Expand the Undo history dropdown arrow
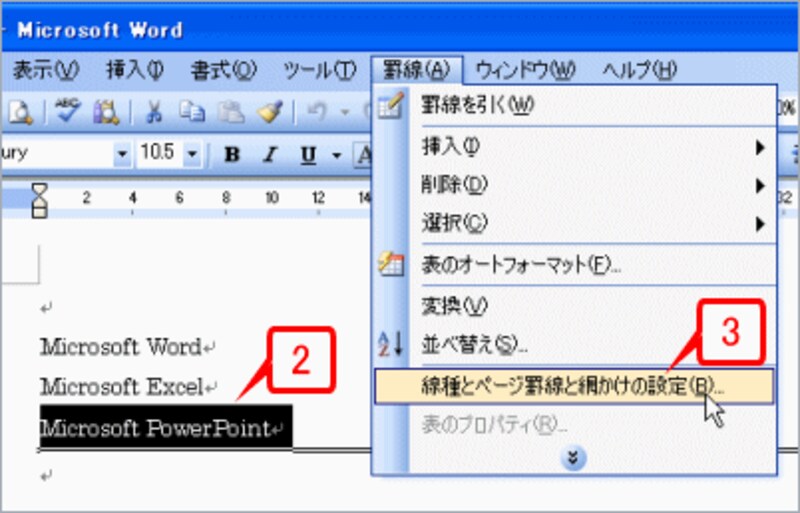Viewport: 800px width, 513px height. (345, 111)
